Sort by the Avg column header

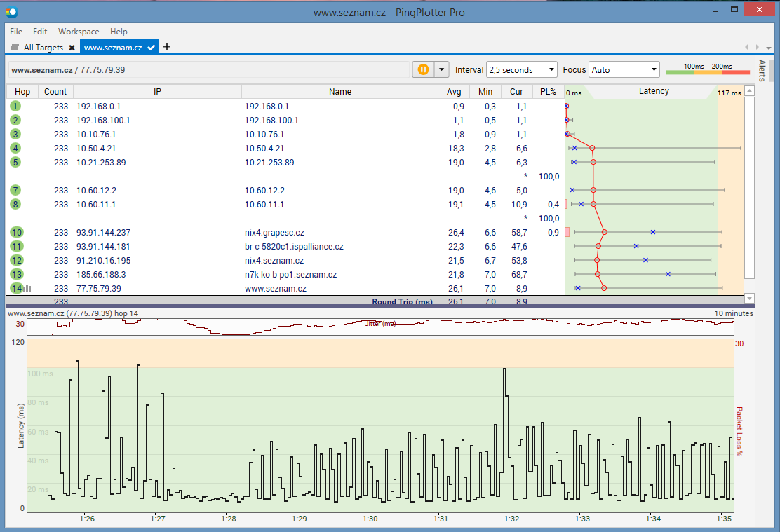[x=454, y=92]
